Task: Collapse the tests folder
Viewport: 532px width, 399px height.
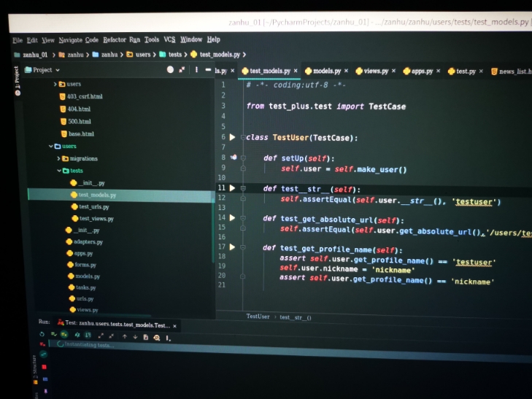Action: 59,171
